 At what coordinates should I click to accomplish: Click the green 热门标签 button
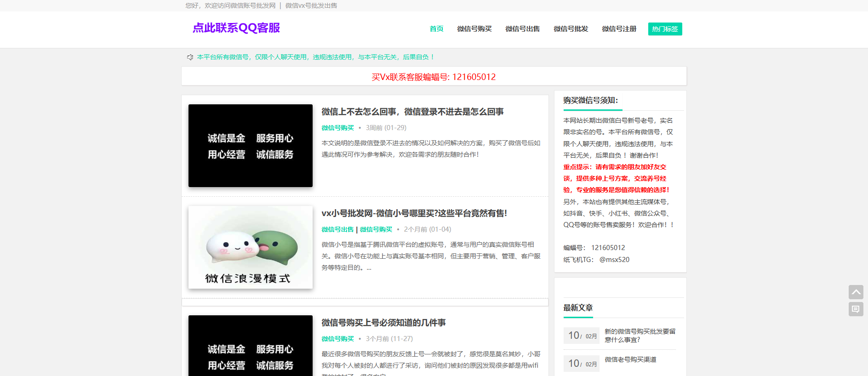coord(665,29)
